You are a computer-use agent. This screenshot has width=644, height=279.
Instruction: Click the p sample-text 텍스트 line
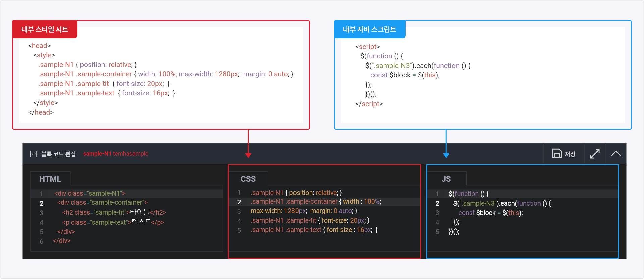[113, 222]
